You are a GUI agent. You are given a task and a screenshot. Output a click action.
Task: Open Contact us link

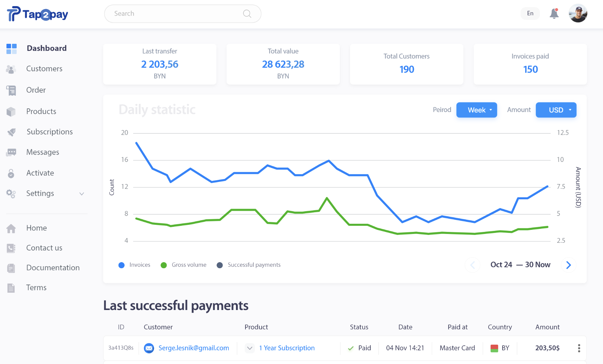(44, 248)
